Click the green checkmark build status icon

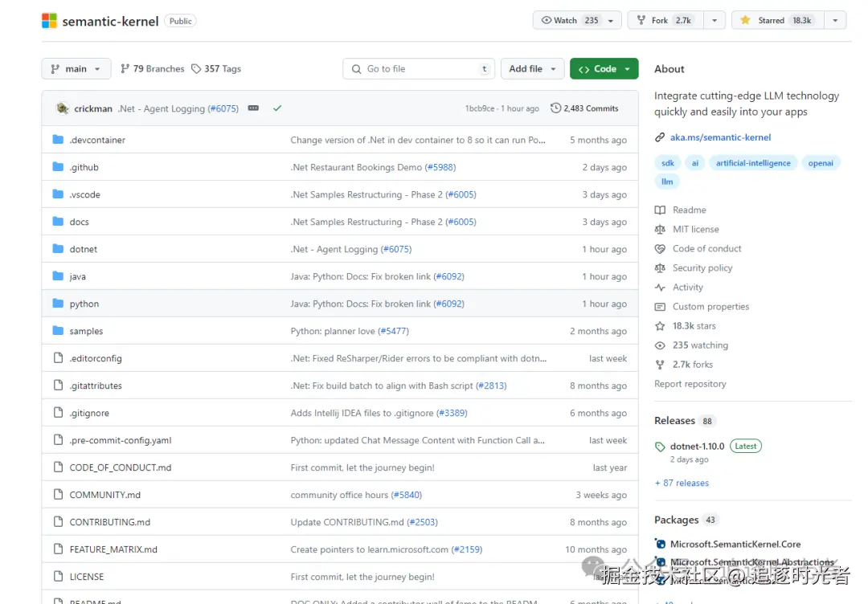[277, 108]
